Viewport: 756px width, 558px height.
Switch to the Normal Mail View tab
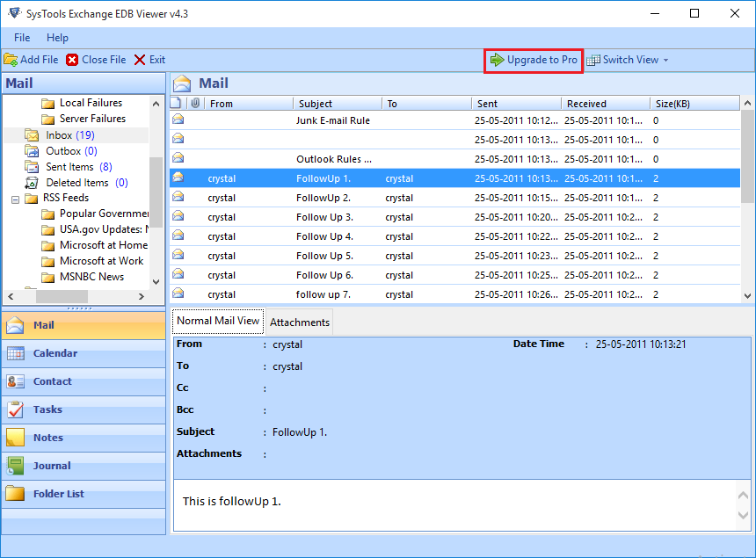click(x=218, y=322)
